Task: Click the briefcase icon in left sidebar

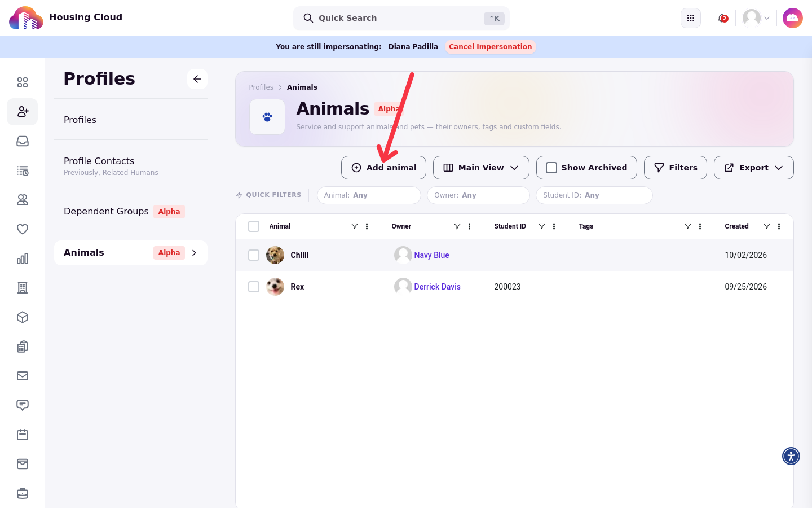Action: pos(23,493)
